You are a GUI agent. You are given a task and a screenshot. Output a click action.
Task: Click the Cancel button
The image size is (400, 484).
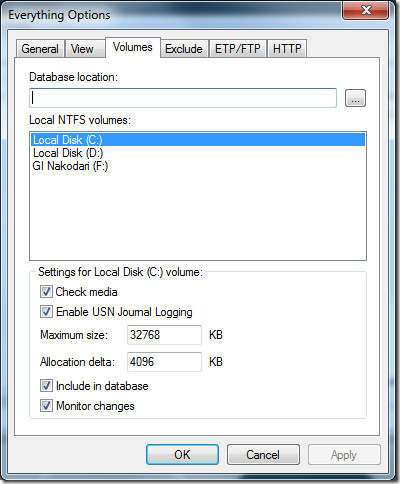(263, 455)
